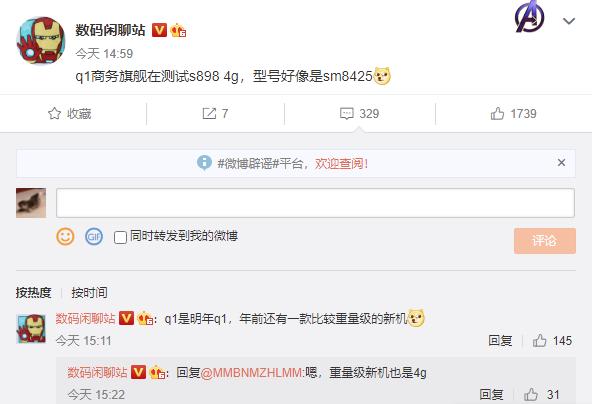Image resolution: width=592 pixels, height=404 pixels.
Task: Open 数码闲聊站 Iron Man profile avatar
Action: [x=41, y=40]
